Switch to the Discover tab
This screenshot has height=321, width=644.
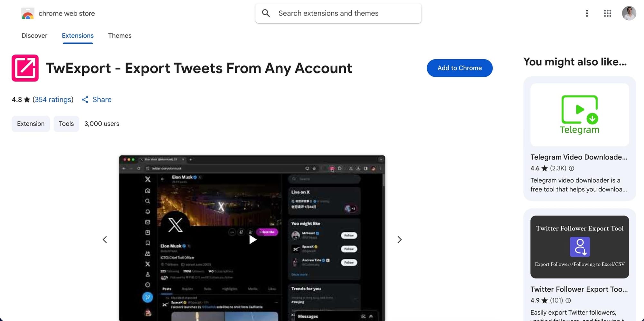pyautogui.click(x=34, y=35)
